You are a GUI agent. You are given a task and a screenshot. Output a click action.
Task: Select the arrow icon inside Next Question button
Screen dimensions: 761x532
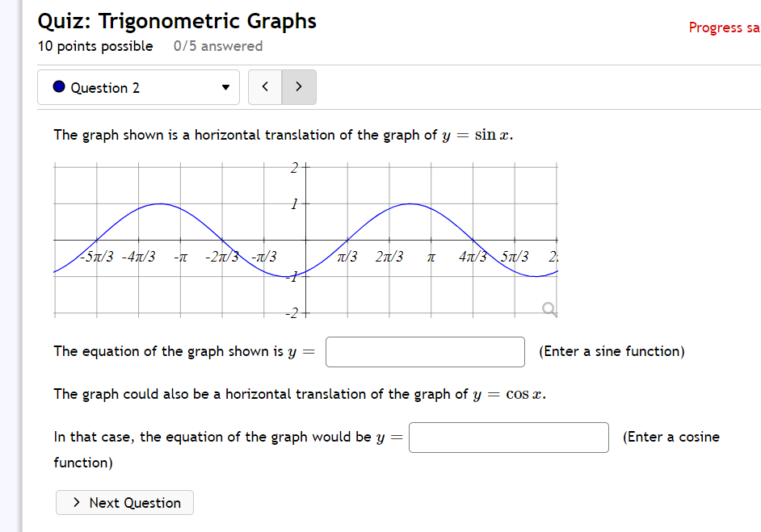[x=76, y=502]
